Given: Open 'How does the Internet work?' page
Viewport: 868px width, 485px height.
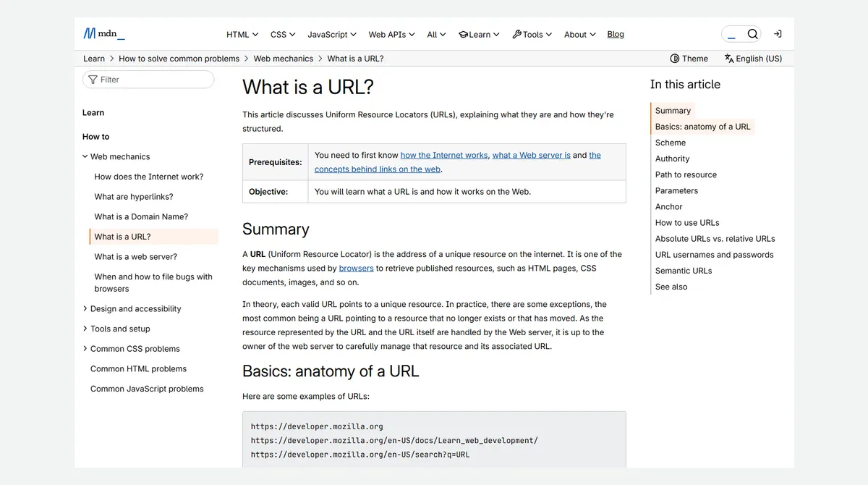Looking at the screenshot, I should coord(149,177).
